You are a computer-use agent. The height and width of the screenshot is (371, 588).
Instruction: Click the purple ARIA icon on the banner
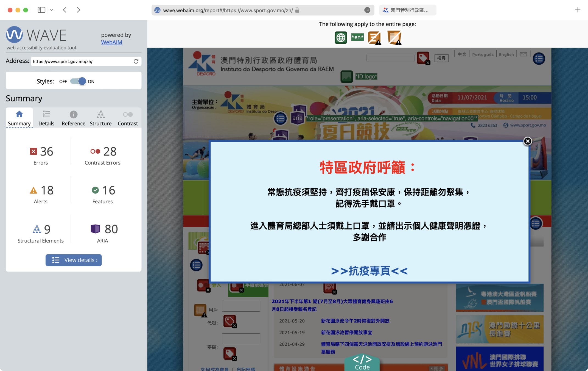tap(297, 118)
